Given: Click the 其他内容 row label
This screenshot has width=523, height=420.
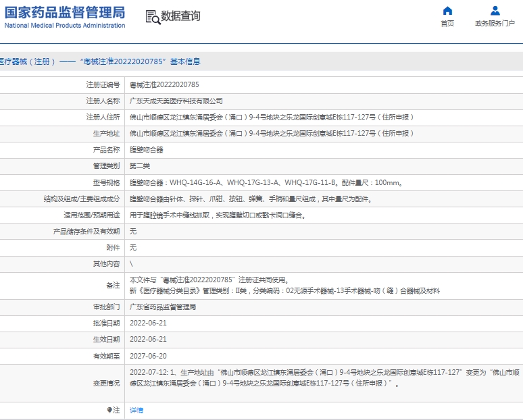Looking at the screenshot, I should [106, 263].
